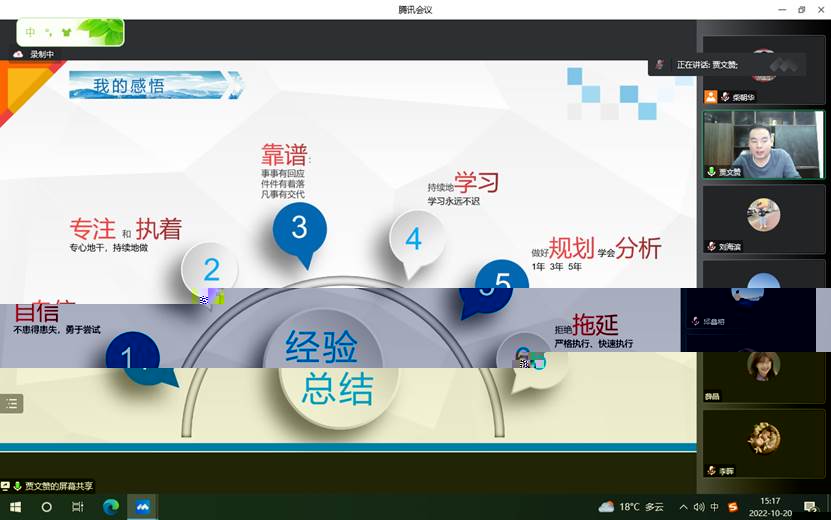Switch to Tencent Meeting on the taskbar
Screen dimensions: 831x520
[x=142, y=507]
